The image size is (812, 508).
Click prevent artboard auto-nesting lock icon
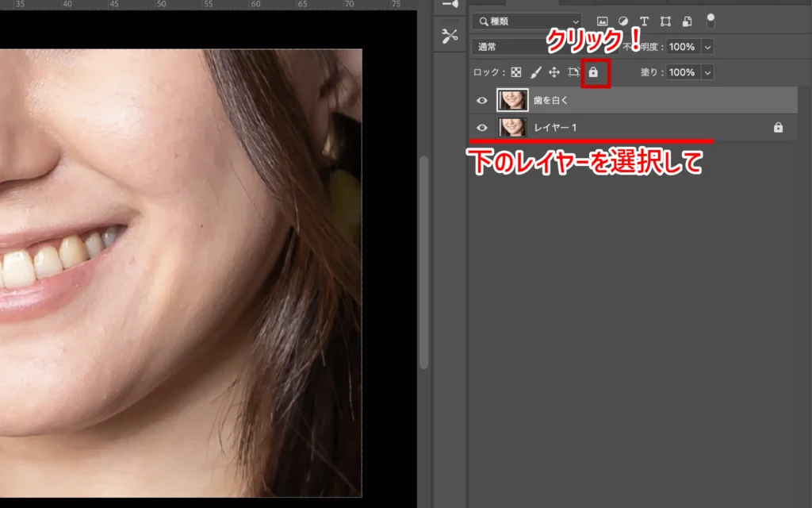tap(573, 72)
